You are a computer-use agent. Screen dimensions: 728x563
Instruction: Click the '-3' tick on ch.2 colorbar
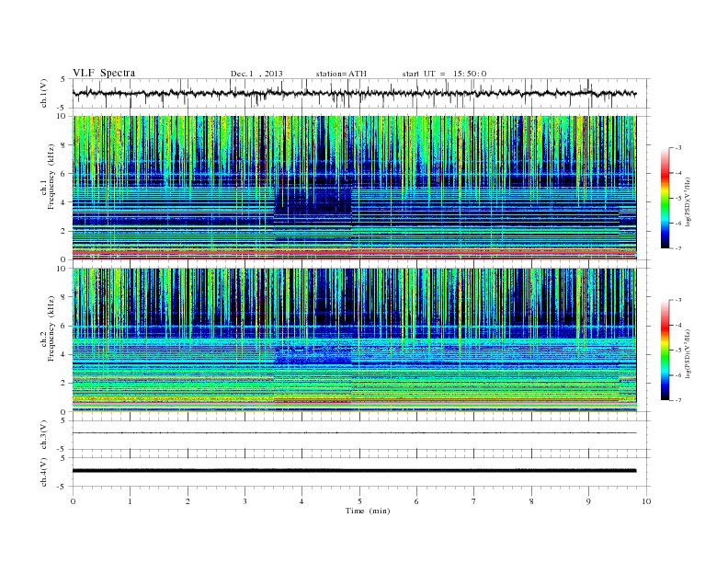click(x=678, y=300)
